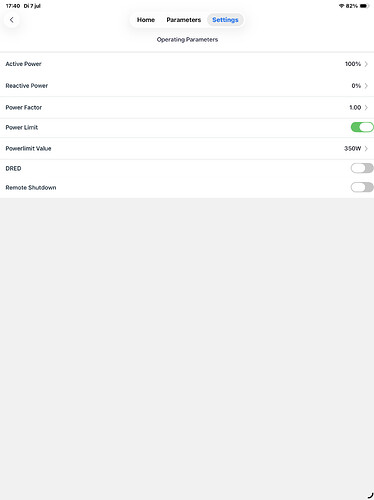Turn on Remote Shutdown toggle
The height and width of the screenshot is (500, 374).
(x=362, y=187)
